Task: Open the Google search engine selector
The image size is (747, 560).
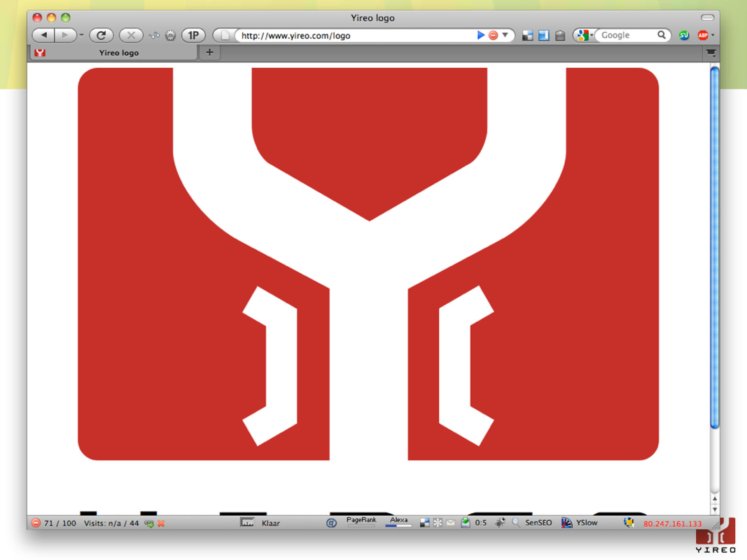Action: [x=585, y=35]
